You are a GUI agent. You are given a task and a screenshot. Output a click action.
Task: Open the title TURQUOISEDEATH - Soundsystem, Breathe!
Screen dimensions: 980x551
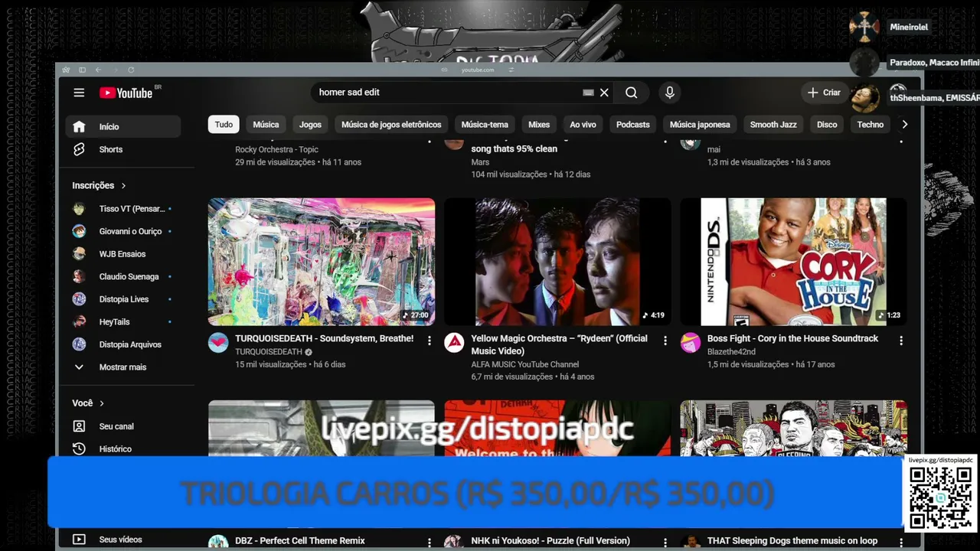click(x=324, y=338)
